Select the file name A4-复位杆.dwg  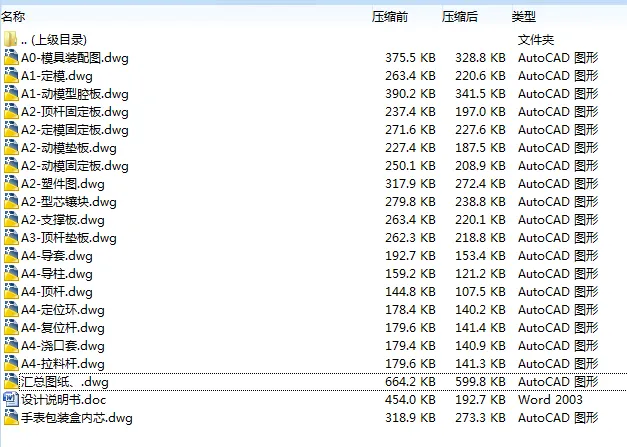point(63,328)
